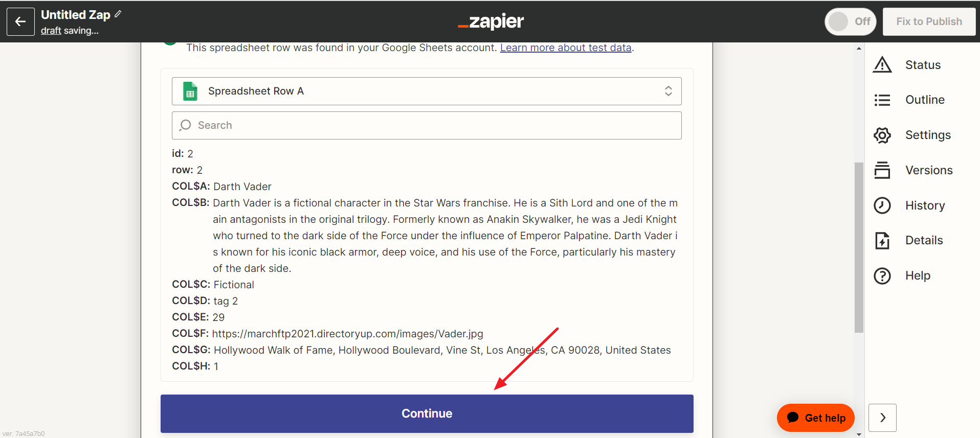The height and width of the screenshot is (438, 980).
Task: Open the draft link
Action: click(51, 31)
